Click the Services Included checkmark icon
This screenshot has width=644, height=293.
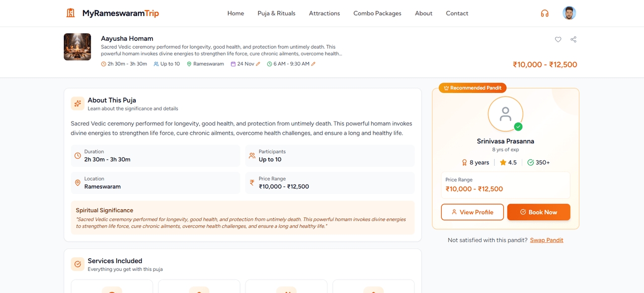(x=77, y=264)
